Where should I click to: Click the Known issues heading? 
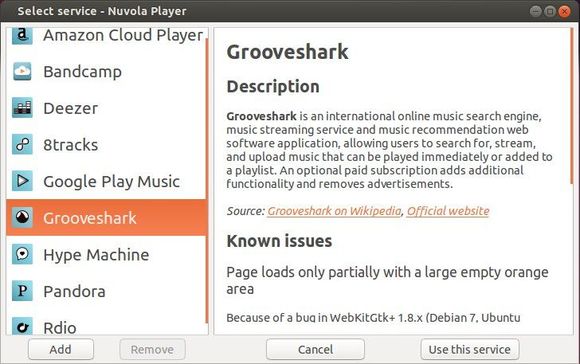279,241
